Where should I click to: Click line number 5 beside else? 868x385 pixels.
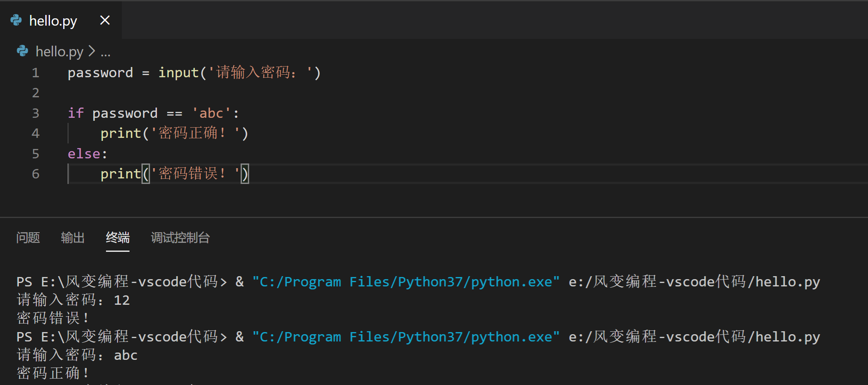point(36,154)
